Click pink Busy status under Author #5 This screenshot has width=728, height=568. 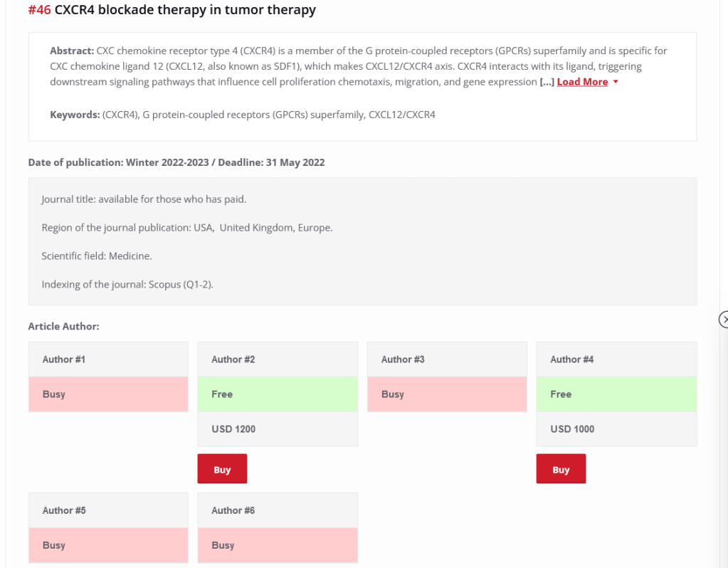point(108,545)
